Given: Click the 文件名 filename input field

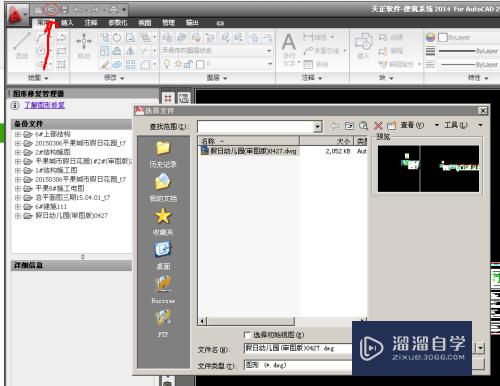Looking at the screenshot, I should (298, 348).
